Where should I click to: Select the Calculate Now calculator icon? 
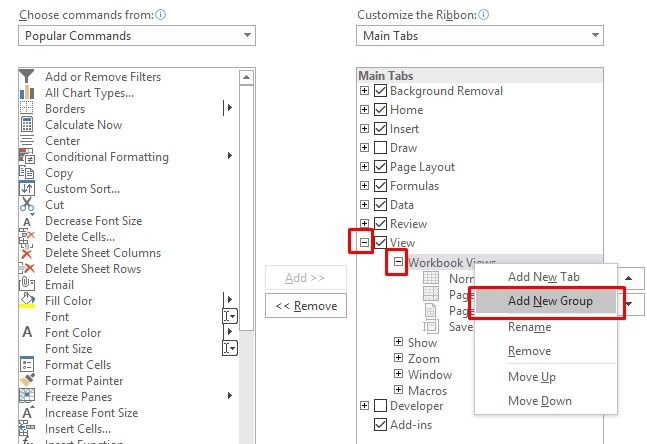tap(27, 125)
